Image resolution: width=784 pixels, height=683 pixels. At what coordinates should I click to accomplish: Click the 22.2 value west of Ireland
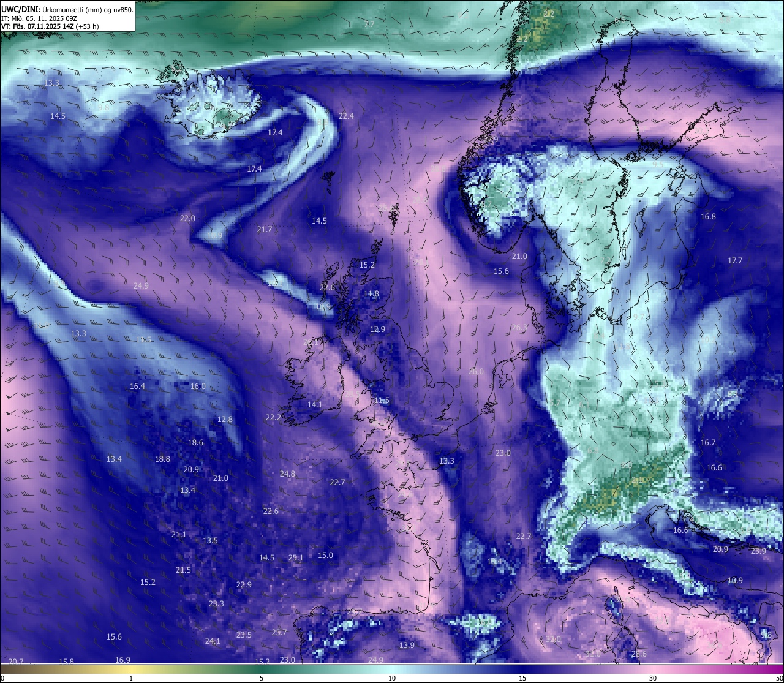pos(273,417)
